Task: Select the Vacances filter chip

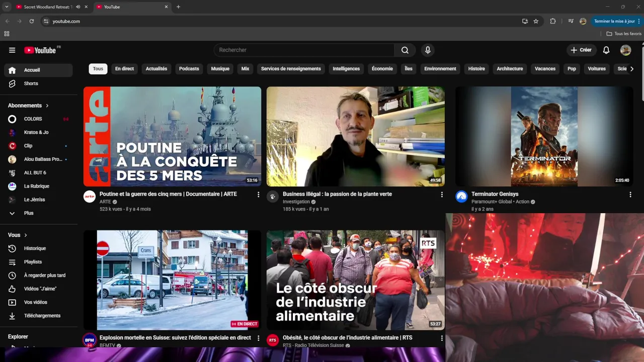Action: click(x=545, y=69)
